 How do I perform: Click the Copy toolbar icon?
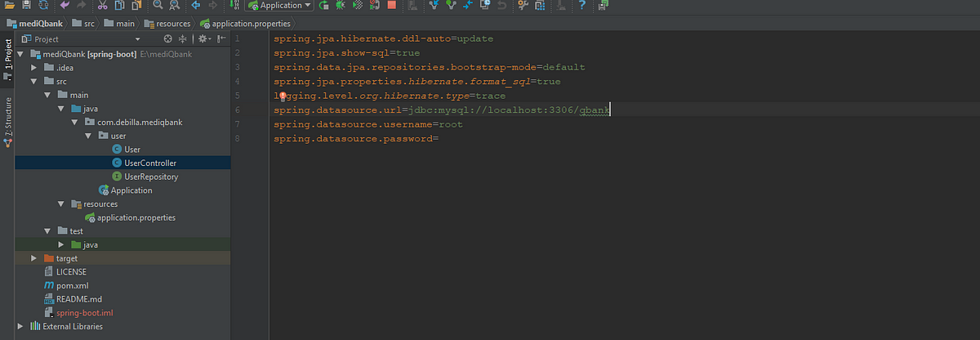(x=119, y=6)
